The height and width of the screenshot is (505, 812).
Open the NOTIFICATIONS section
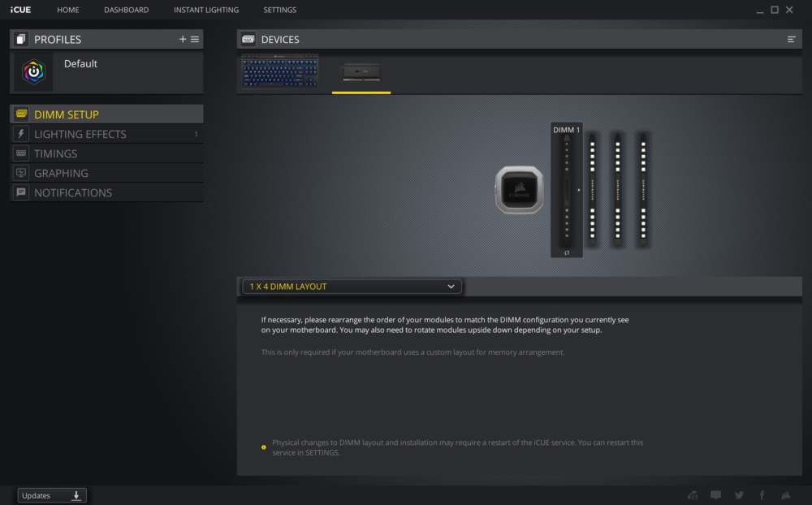106,192
